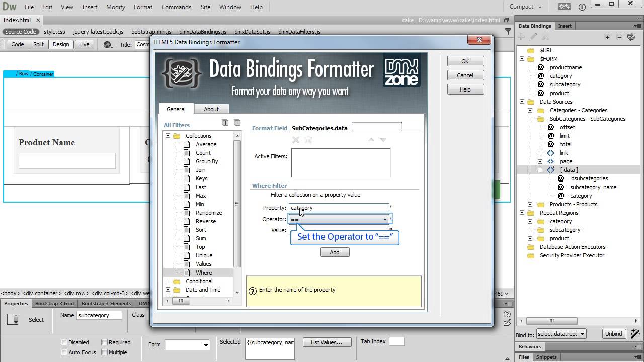Select the Where filter item
Screen dimensions: 644x362
204,273
